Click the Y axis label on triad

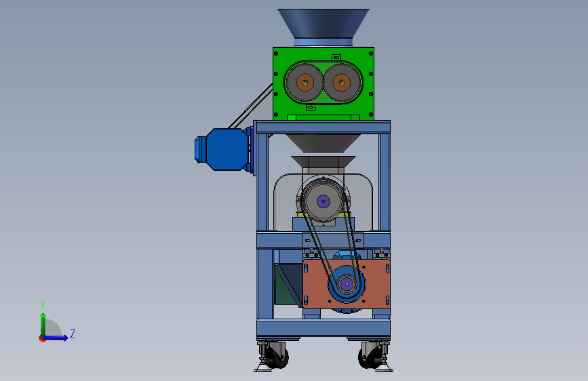(43, 304)
